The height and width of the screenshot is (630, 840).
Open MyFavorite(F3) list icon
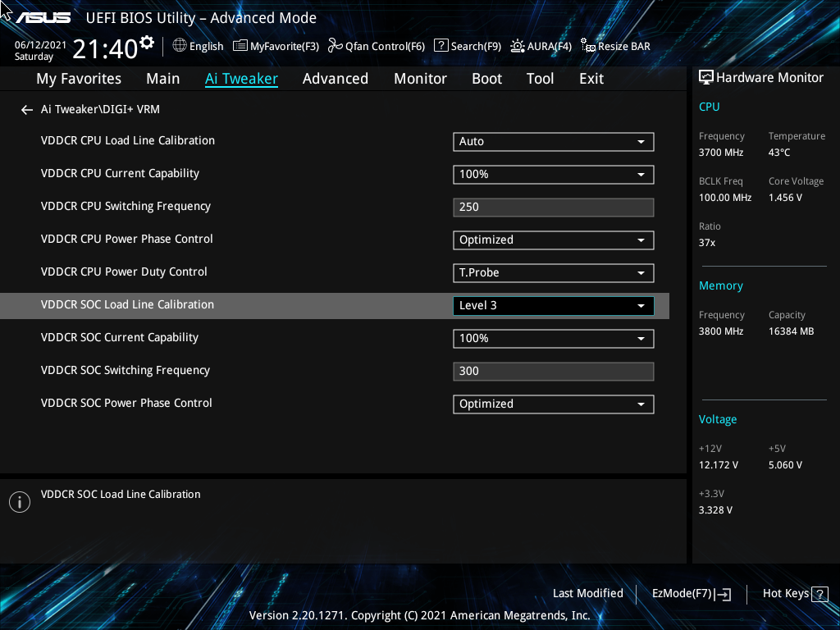point(240,46)
